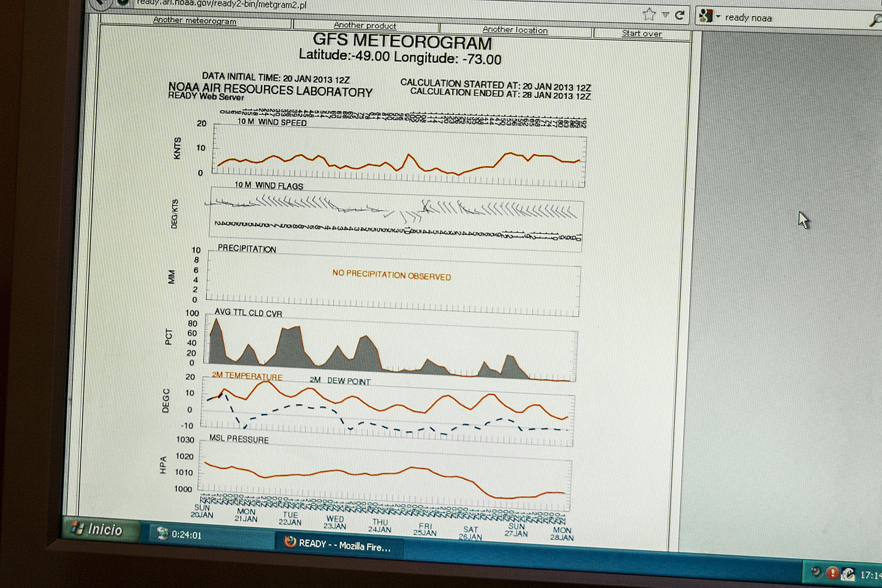Click the 'WED 23JAN' date axis label

pyautogui.click(x=335, y=522)
